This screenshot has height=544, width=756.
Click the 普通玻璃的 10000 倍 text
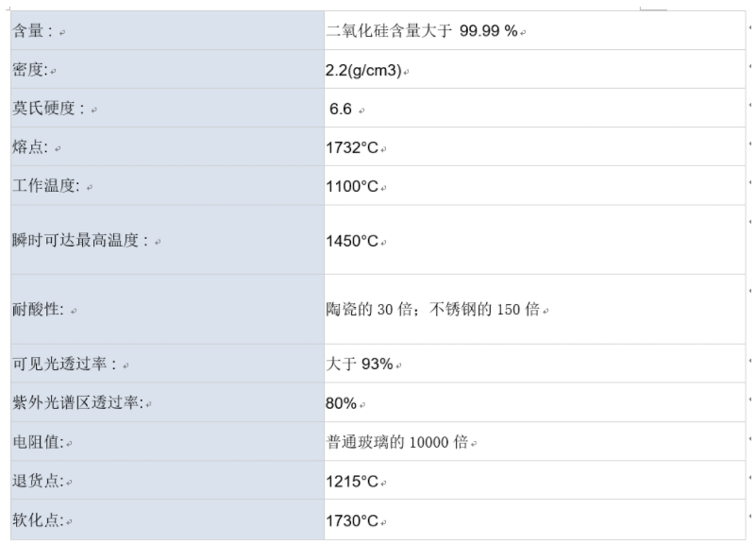point(397,442)
